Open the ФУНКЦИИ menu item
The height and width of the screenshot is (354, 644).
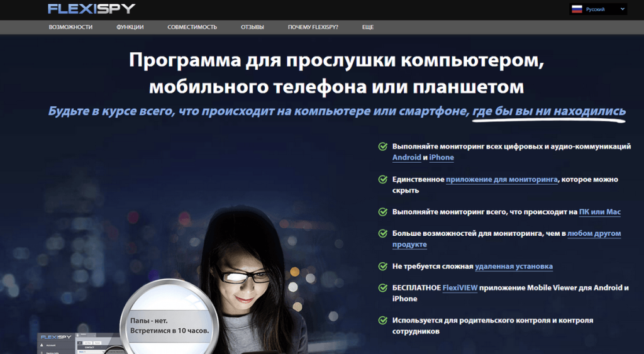click(130, 27)
